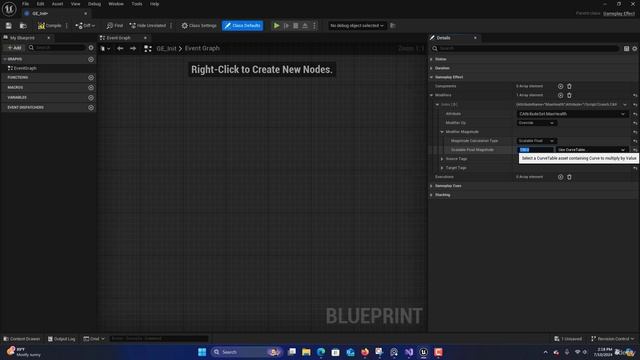Viewport: 640px width, 360px height.
Task: Open the Diff dropdown
Action: 85,26
